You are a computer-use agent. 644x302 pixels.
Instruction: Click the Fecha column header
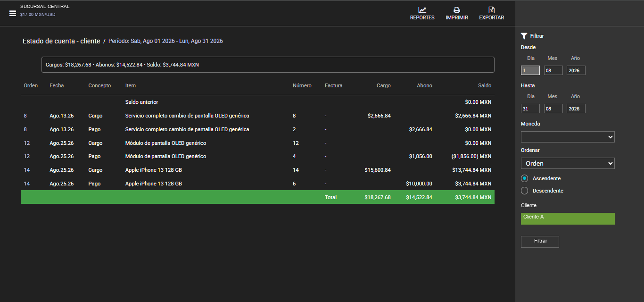coord(57,85)
